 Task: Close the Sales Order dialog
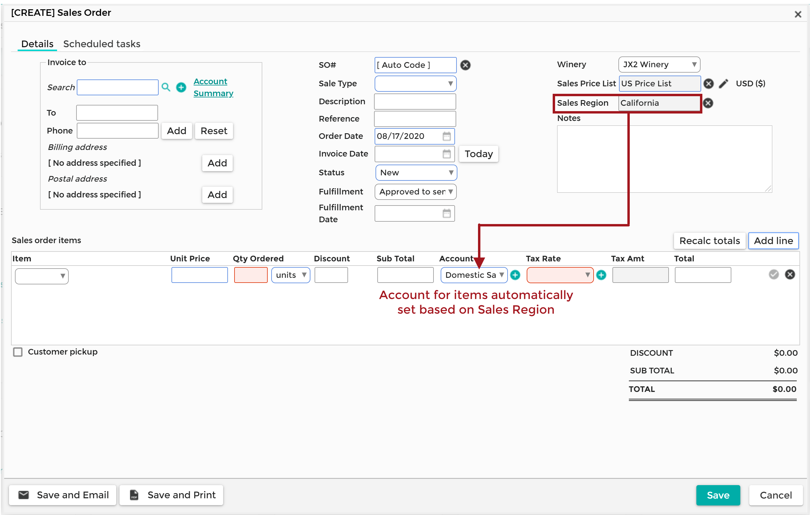point(798,15)
